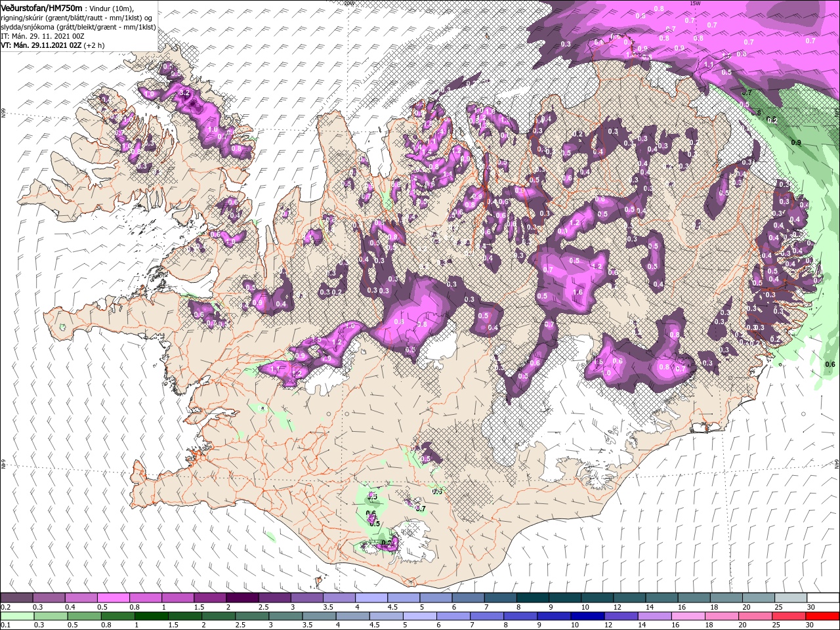Viewport: 840px width, 630px height.
Task: Click the '20W' longitude label at top edge
Action: point(348,3)
